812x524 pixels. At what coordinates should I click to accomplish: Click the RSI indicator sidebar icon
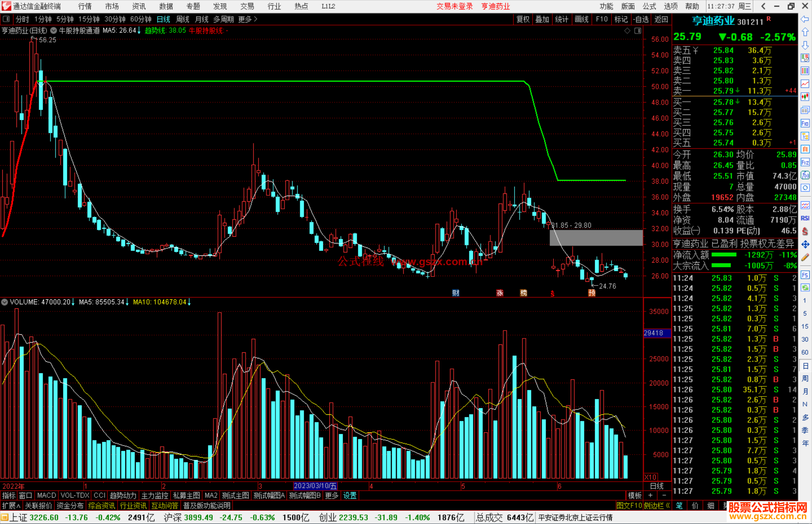[x=805, y=218]
